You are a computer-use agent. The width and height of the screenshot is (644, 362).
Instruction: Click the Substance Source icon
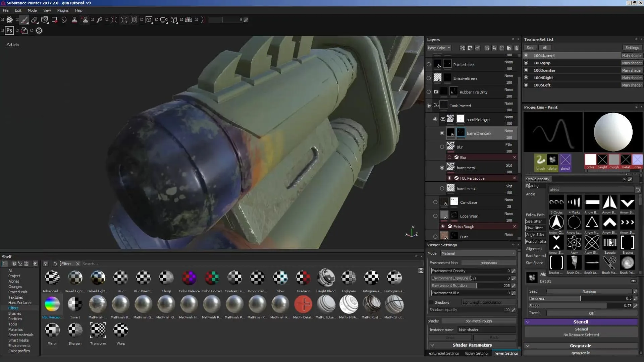pyautogui.click(x=39, y=31)
